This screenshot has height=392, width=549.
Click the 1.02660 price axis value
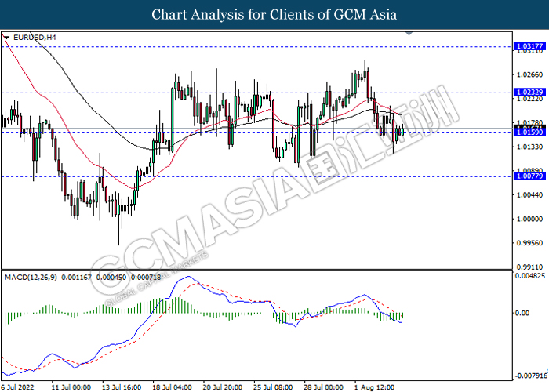pos(529,75)
